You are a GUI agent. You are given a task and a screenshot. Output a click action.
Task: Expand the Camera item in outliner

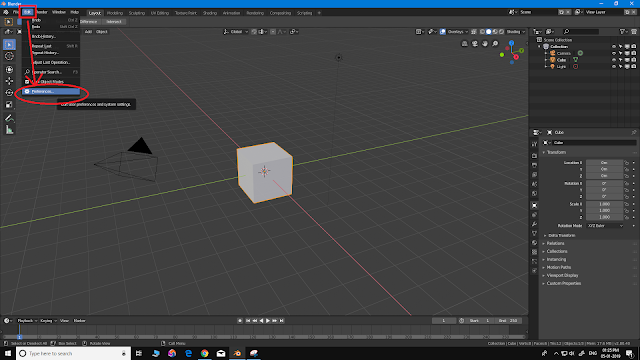546,53
